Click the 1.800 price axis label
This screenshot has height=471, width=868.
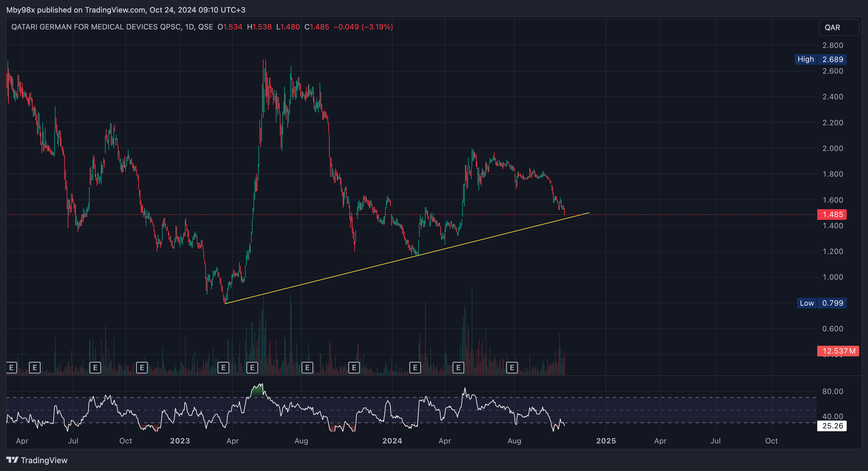click(x=833, y=174)
